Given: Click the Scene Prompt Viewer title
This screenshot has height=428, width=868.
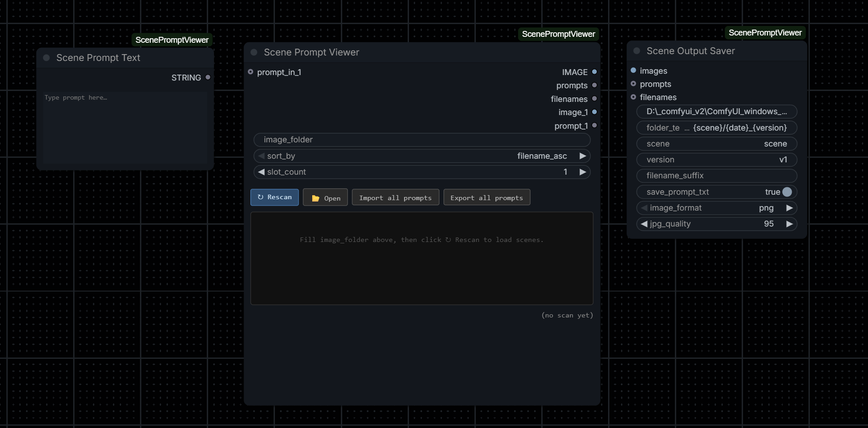Looking at the screenshot, I should [311, 52].
